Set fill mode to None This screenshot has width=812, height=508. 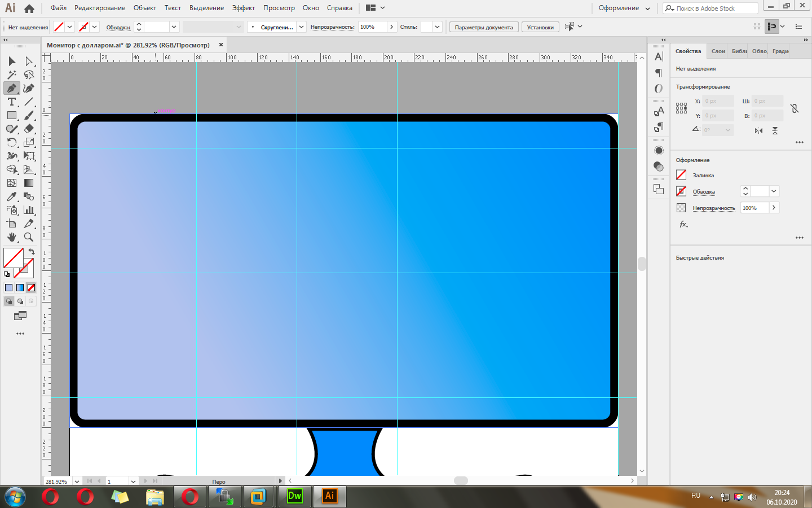[31, 287]
